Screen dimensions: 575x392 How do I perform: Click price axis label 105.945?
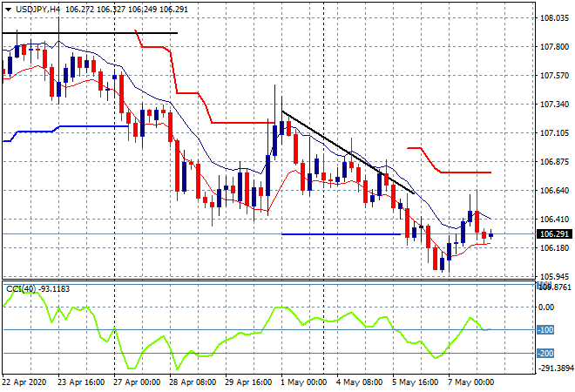[554, 276]
